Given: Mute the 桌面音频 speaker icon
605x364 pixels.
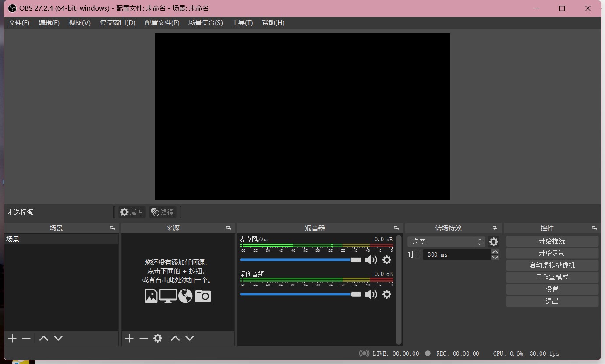Looking at the screenshot, I should 371,294.
